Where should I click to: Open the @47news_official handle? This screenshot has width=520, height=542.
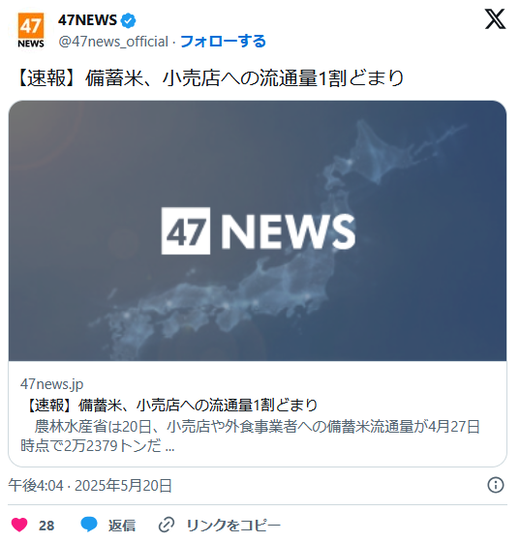(114, 42)
